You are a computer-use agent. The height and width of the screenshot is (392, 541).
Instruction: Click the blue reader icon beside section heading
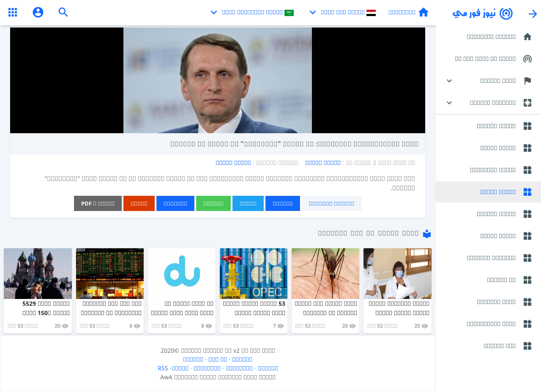427,234
